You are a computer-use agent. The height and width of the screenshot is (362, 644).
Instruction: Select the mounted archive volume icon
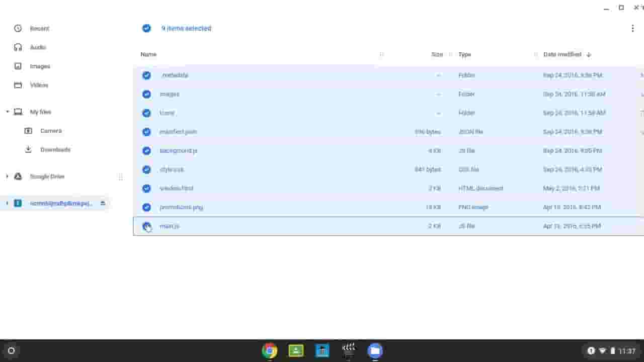click(x=18, y=203)
